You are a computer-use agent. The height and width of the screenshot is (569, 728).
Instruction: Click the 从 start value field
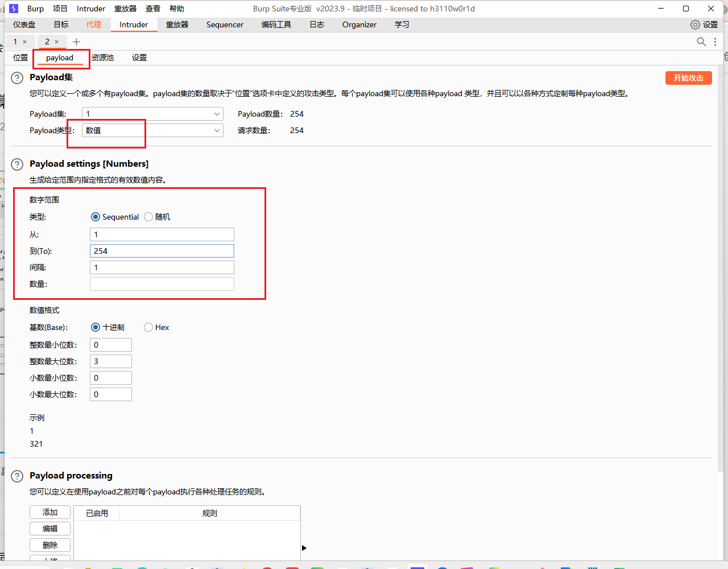tap(162, 234)
